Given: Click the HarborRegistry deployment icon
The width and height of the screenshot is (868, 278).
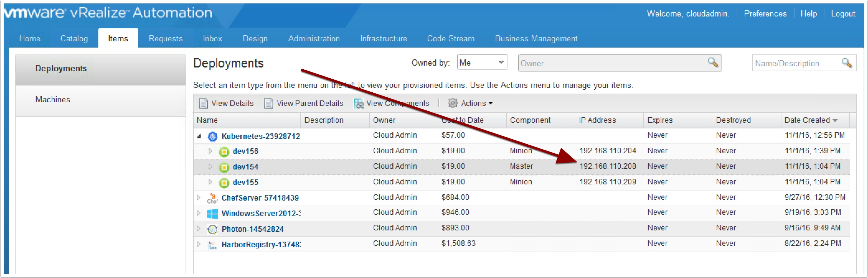Looking at the screenshot, I should click(x=212, y=245).
